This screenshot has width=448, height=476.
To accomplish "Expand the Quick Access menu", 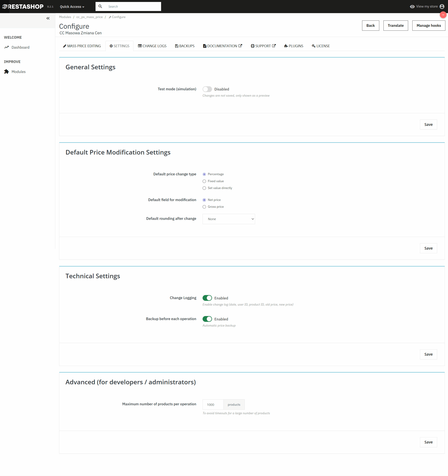I will point(72,7).
